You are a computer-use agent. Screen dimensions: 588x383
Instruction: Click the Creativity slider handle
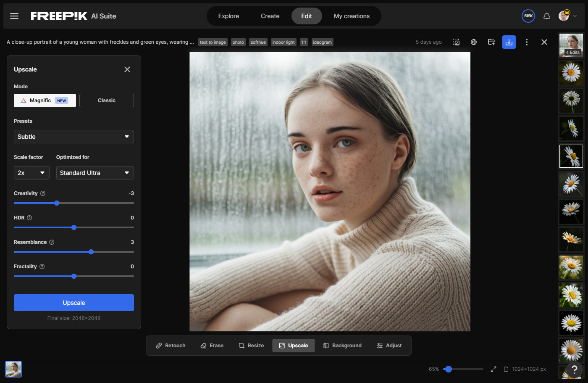57,203
